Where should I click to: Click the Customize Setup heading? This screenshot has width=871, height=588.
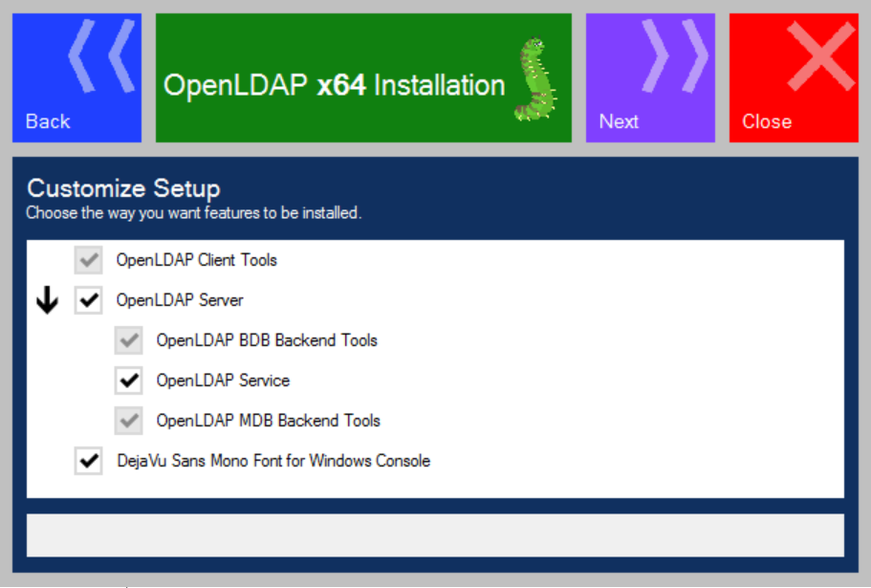[x=123, y=188]
